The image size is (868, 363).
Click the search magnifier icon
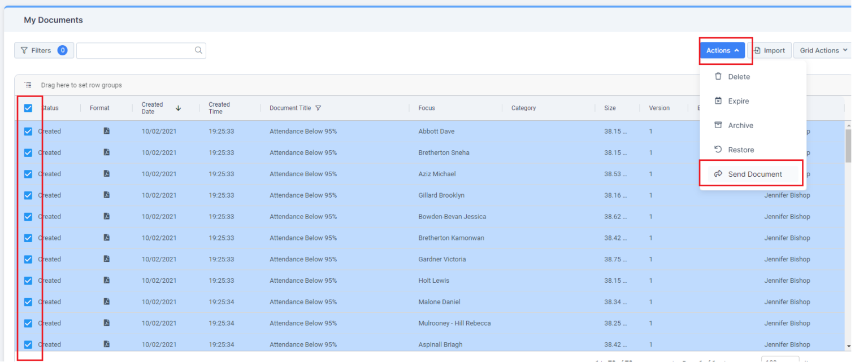pyautogui.click(x=198, y=50)
